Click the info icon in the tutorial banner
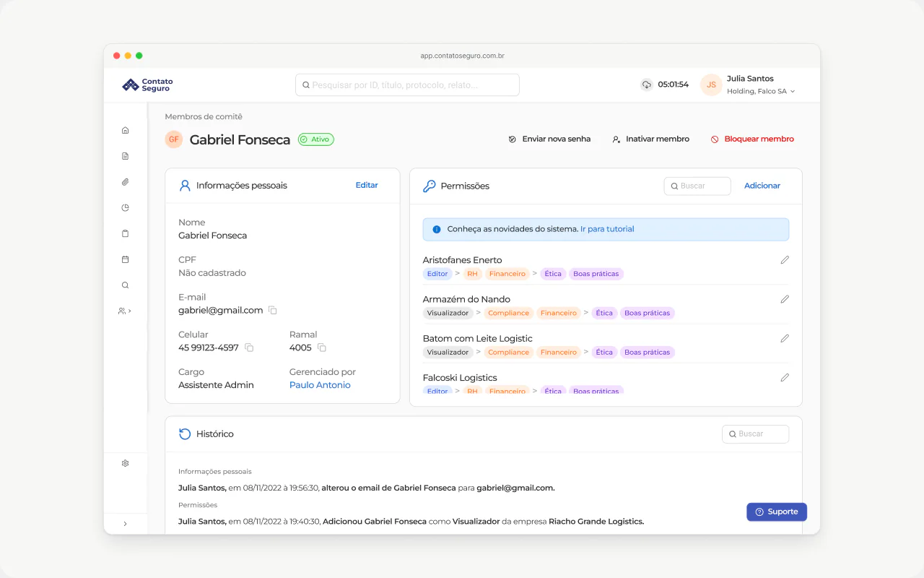This screenshot has width=924, height=578. click(436, 229)
